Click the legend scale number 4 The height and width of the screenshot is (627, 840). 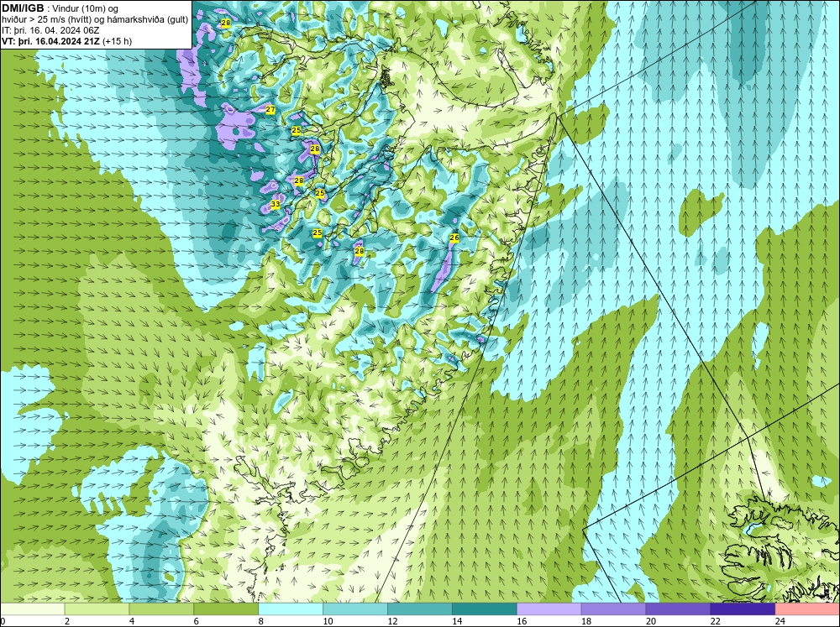pyautogui.click(x=132, y=621)
